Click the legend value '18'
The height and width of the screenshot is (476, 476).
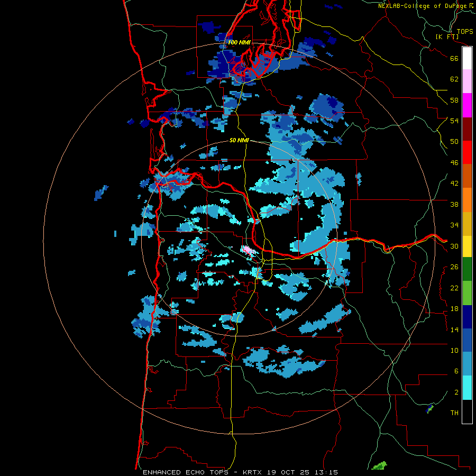pyautogui.click(x=454, y=309)
